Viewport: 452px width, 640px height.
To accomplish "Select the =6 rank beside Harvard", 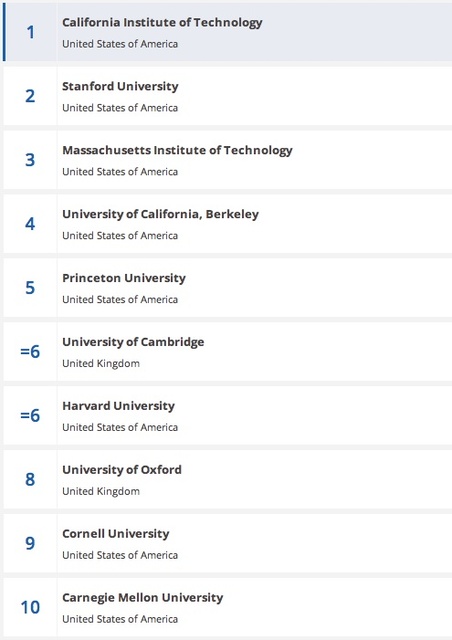I will tap(31, 415).
